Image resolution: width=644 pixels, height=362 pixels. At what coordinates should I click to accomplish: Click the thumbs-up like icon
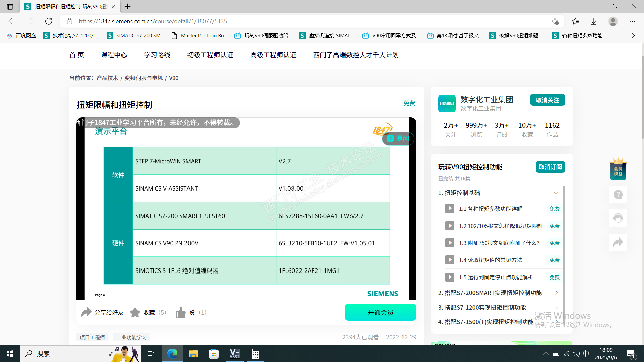(x=180, y=312)
